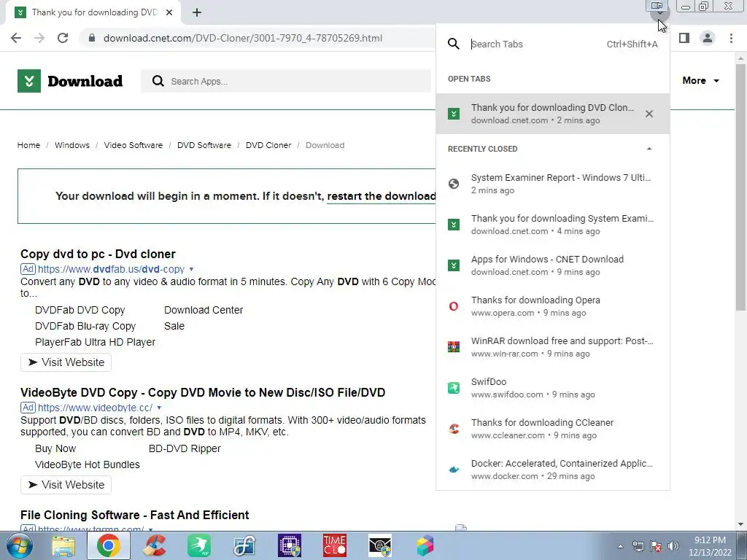The height and width of the screenshot is (560, 747).
Task: Go to Home breadcrumb
Action: click(28, 145)
